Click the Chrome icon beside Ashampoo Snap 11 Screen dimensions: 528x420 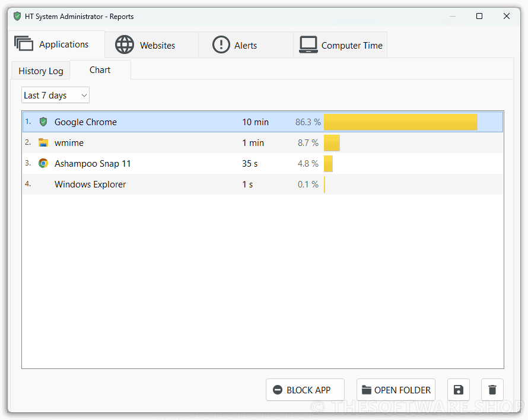pyautogui.click(x=43, y=163)
